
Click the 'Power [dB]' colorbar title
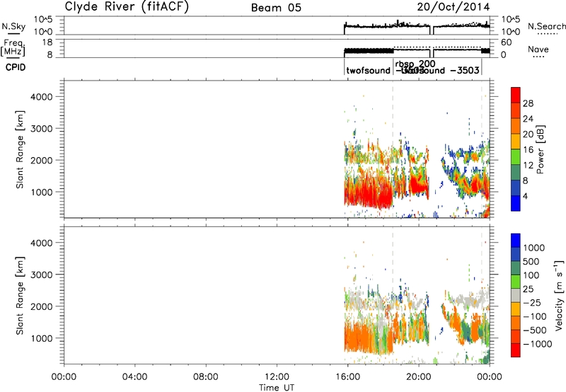pyautogui.click(x=540, y=149)
